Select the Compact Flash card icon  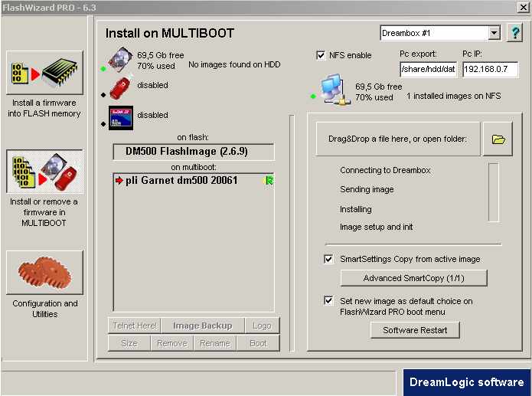pos(121,118)
